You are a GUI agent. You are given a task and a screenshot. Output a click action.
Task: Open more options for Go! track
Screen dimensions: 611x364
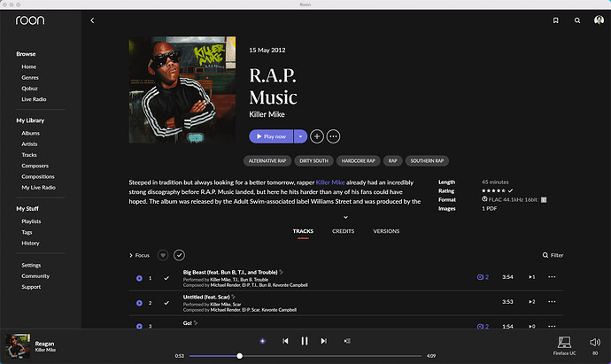pyautogui.click(x=552, y=326)
